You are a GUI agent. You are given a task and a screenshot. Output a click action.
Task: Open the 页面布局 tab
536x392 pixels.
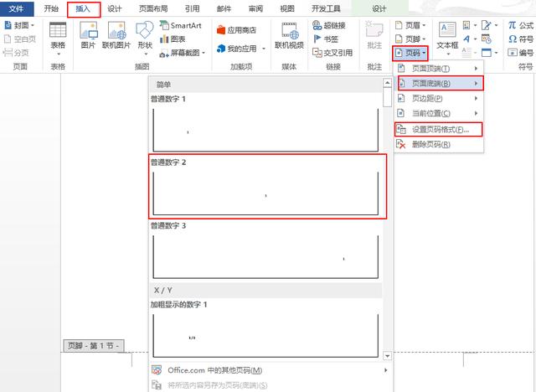point(153,8)
